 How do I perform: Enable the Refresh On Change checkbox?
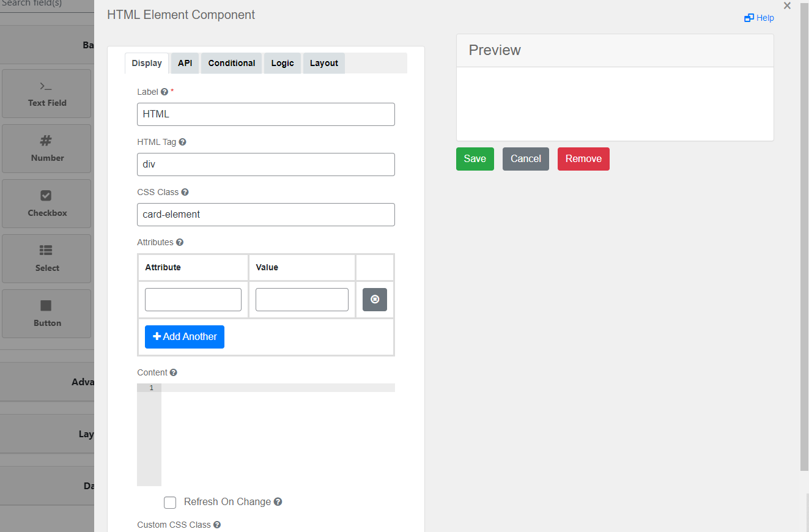tap(170, 502)
